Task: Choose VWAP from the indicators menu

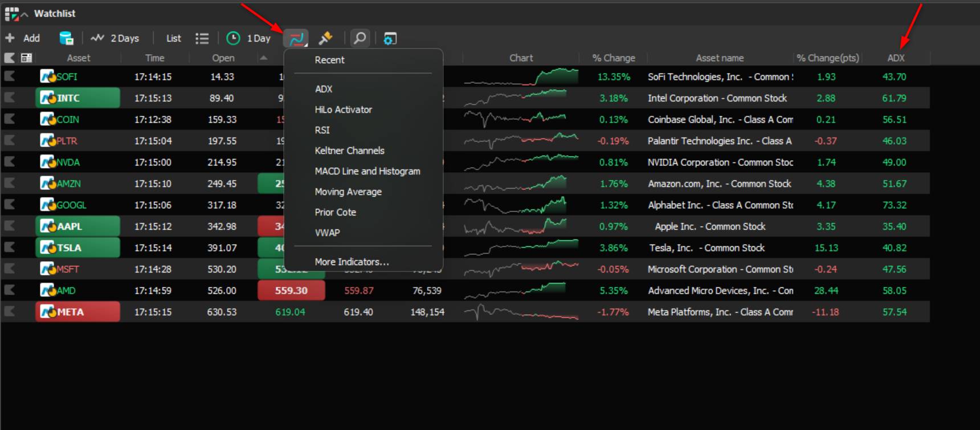Action: pyautogui.click(x=328, y=233)
